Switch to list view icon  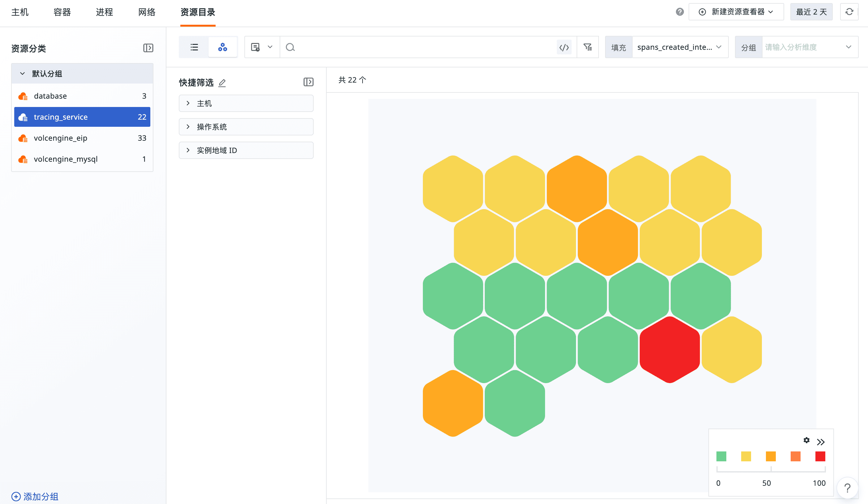(x=194, y=47)
